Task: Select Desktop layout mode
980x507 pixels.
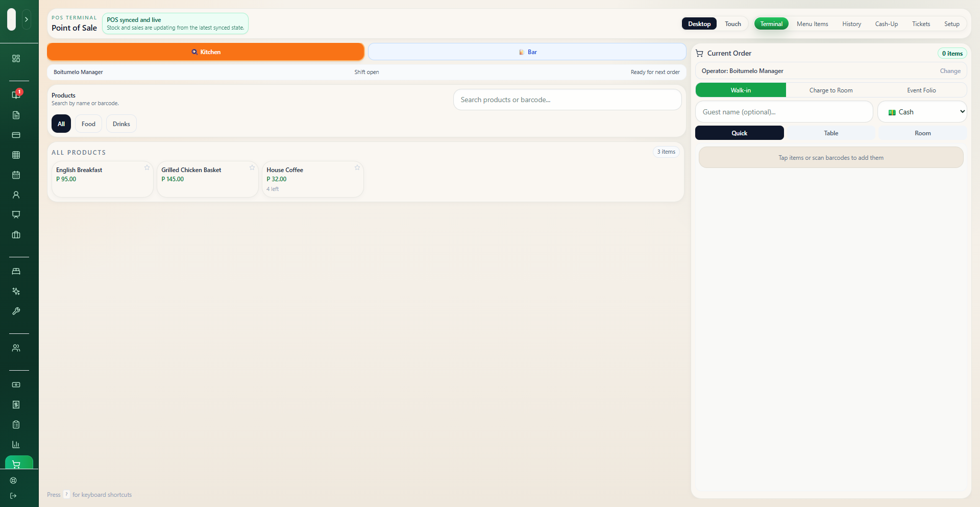Action: click(699, 24)
